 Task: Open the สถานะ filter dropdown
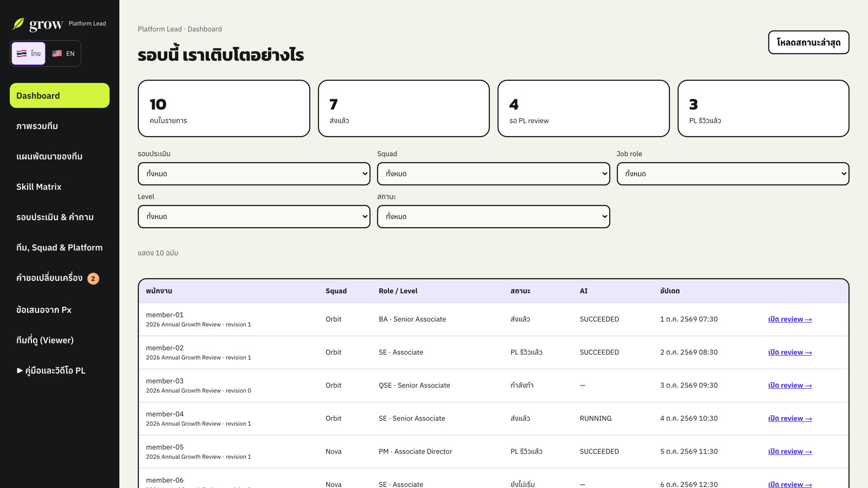point(493,216)
